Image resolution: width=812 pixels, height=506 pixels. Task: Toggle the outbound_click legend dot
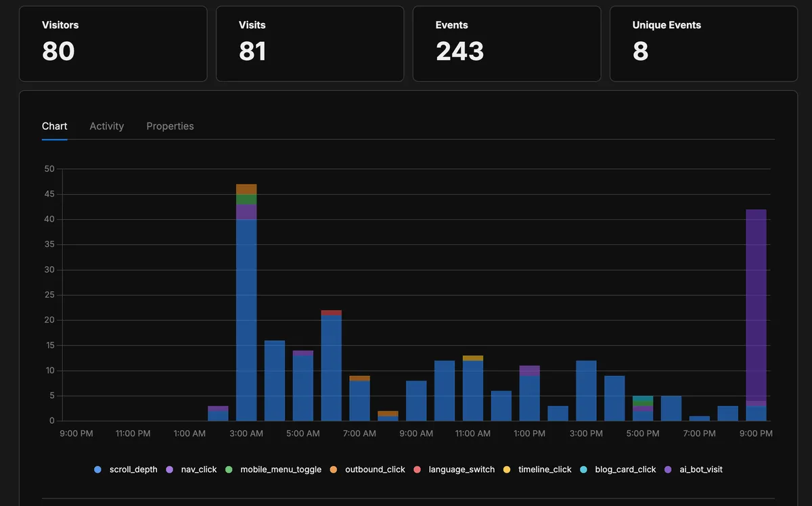[334, 469]
